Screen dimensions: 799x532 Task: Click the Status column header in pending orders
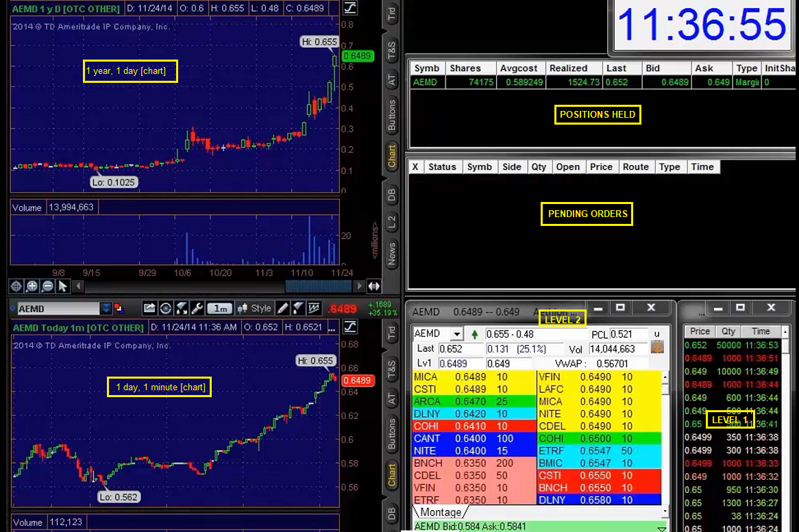tap(442, 167)
